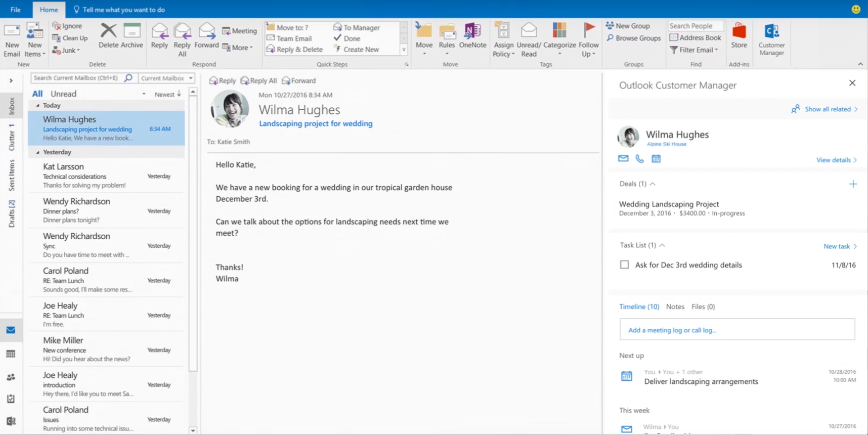Open the Categorize color menu
This screenshot has width=868, height=435.
[559, 39]
